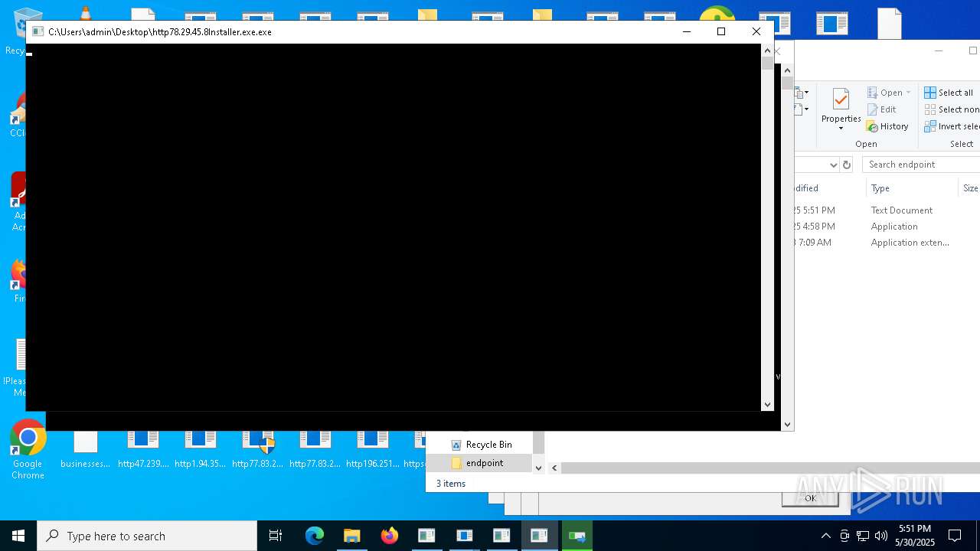This screenshot has height=551, width=980.
Task: Click the 7:09 AM date cell
Action: click(x=813, y=243)
